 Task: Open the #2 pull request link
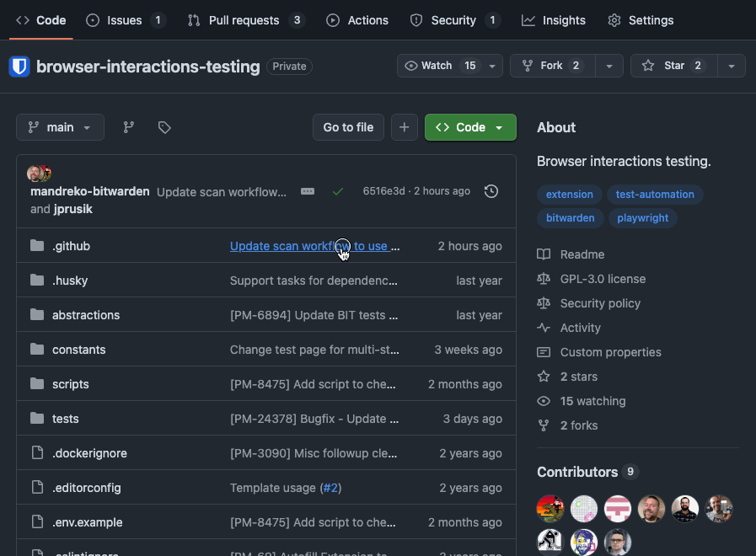click(x=330, y=488)
